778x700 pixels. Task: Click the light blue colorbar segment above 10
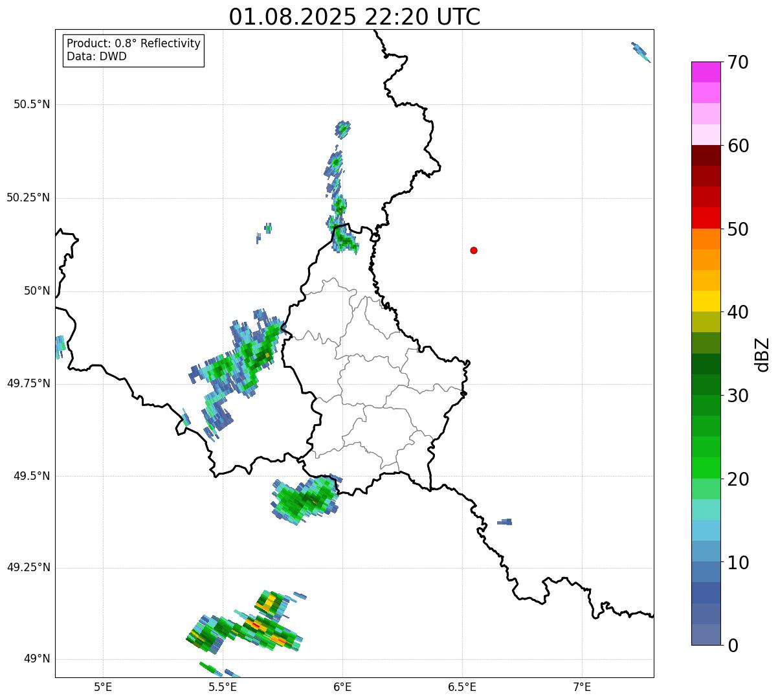(x=706, y=551)
